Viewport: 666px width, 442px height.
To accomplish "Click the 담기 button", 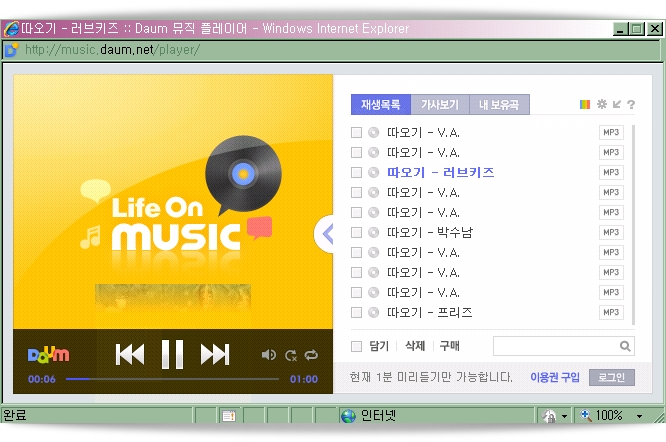I will (379, 346).
